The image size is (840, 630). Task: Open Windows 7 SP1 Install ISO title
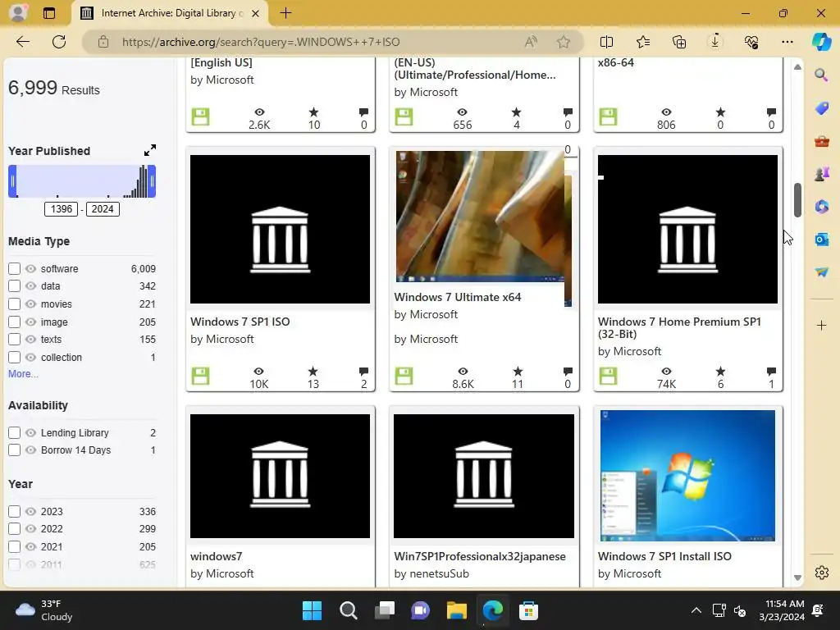(x=664, y=556)
